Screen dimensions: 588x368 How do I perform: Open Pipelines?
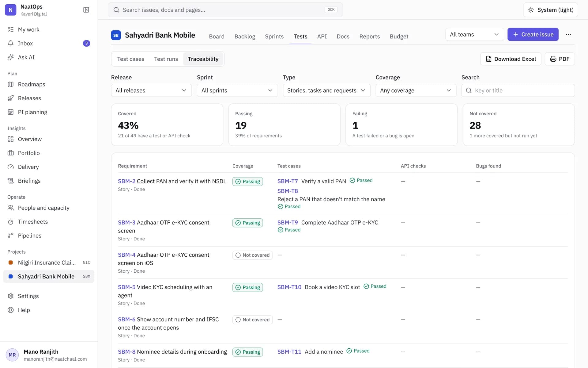pos(49,236)
